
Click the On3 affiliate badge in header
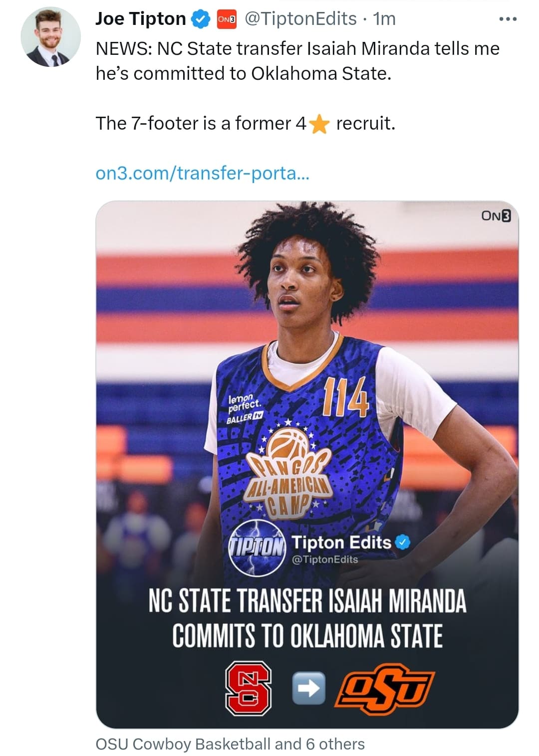226,19
